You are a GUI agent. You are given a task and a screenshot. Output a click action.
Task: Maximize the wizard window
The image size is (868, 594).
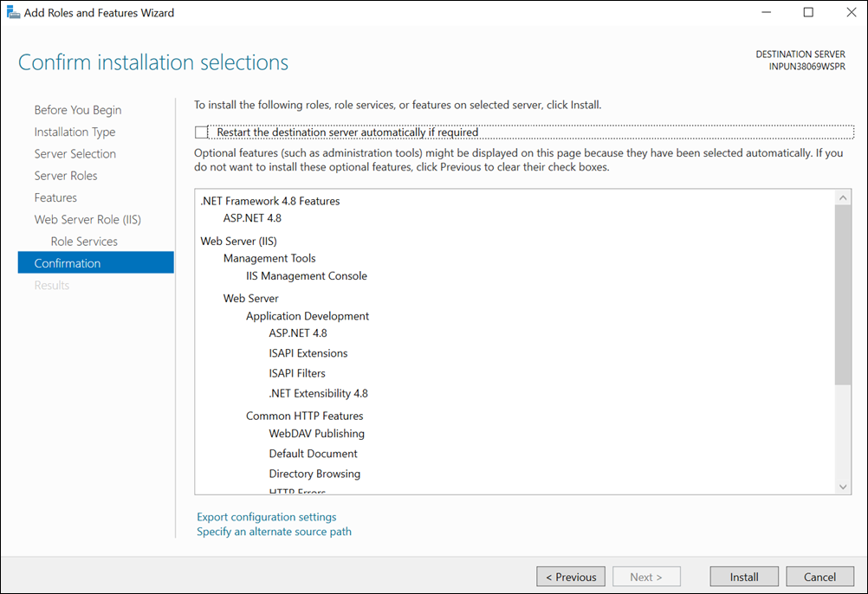(x=808, y=13)
